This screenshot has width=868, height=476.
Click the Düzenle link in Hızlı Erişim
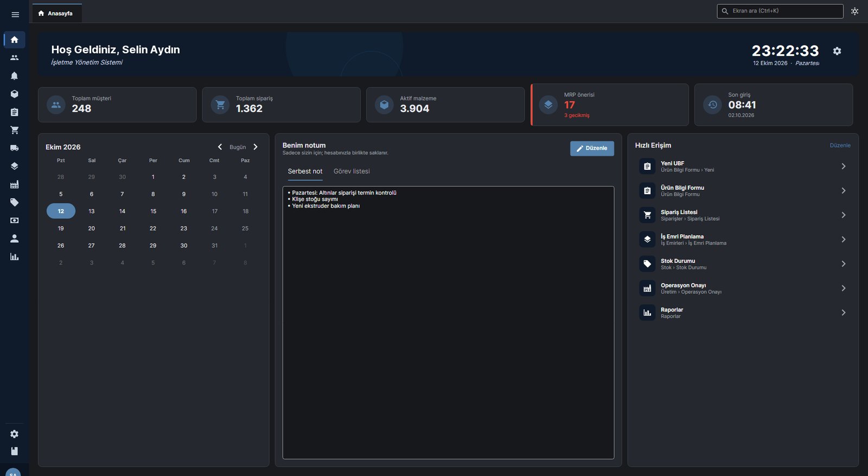pyautogui.click(x=840, y=145)
